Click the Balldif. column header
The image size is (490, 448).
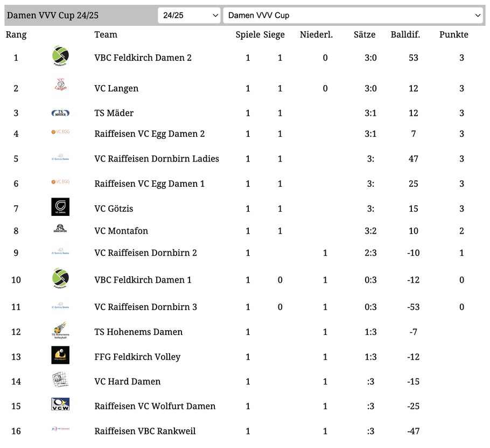pos(405,34)
